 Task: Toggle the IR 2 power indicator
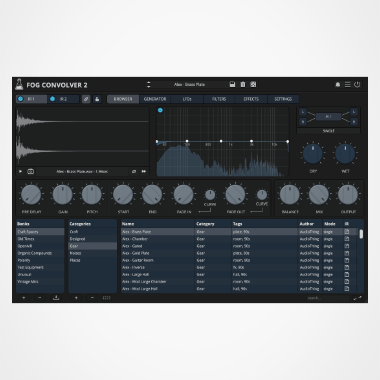coord(52,99)
